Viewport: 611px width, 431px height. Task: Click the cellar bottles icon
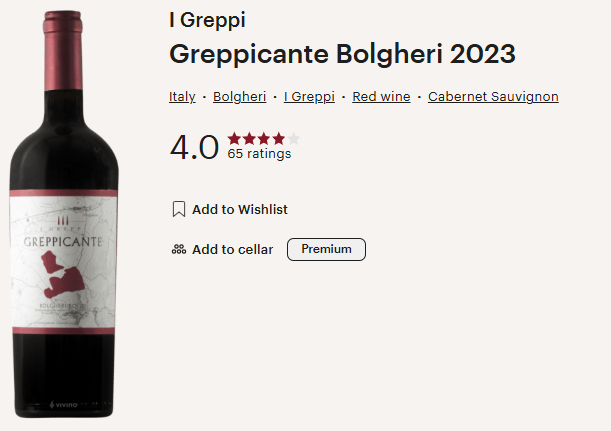click(179, 249)
